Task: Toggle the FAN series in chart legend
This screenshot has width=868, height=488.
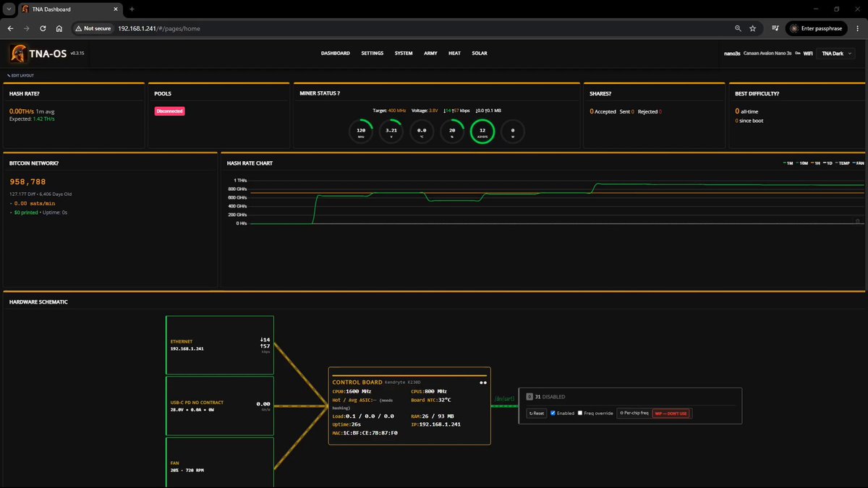Action: coord(859,163)
